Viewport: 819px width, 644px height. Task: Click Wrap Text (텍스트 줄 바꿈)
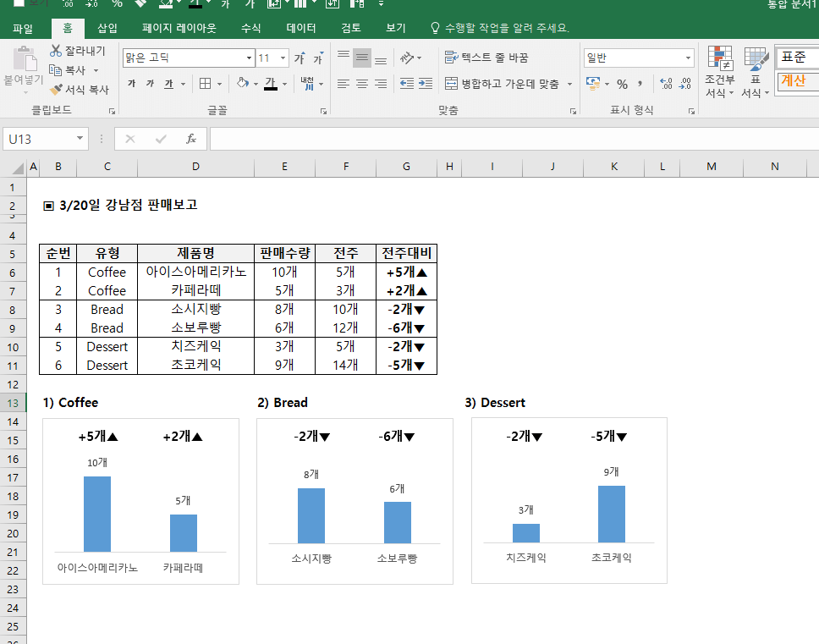[x=486, y=58]
